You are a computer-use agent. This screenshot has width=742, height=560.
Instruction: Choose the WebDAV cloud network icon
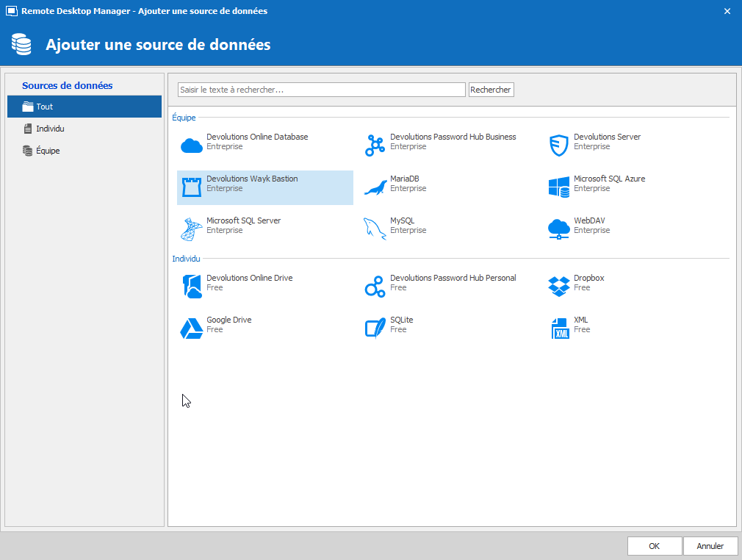559,229
